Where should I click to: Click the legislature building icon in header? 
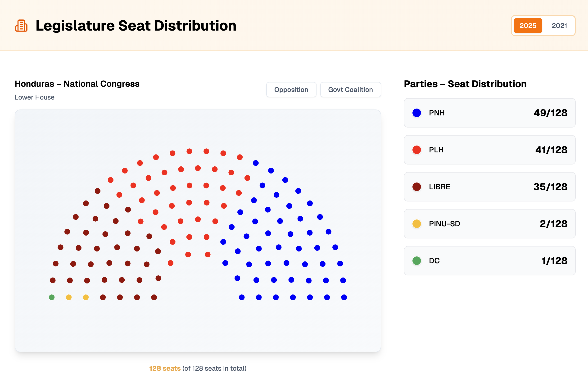22,26
